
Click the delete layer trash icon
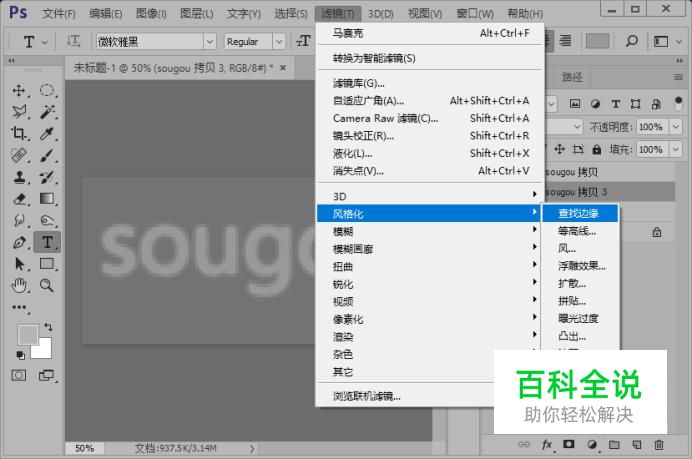pyautogui.click(x=659, y=445)
